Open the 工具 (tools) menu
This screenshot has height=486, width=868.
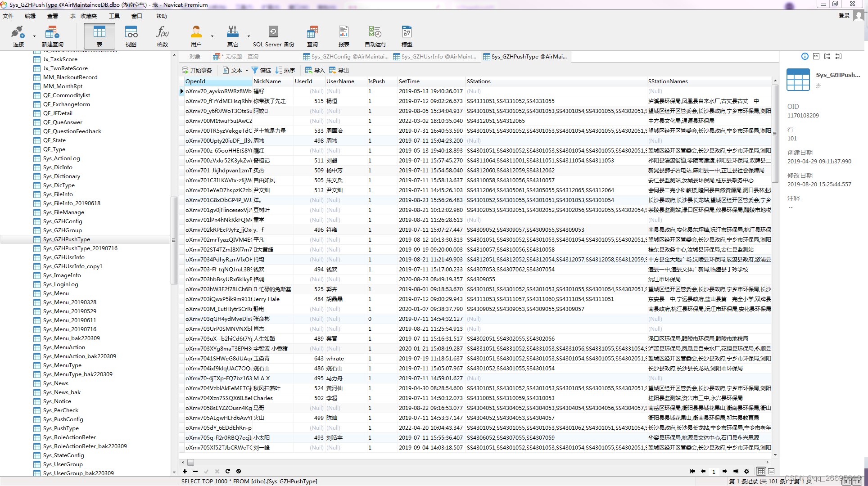pos(114,16)
